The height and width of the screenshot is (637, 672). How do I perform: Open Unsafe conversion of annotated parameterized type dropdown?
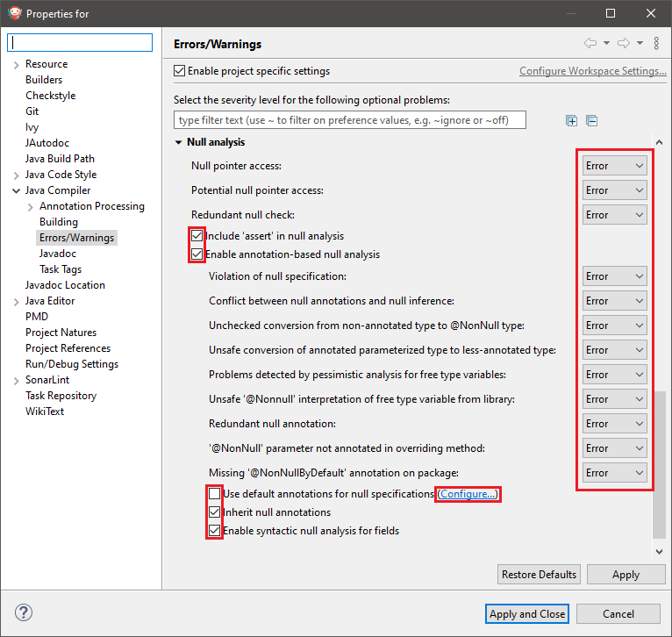point(615,350)
